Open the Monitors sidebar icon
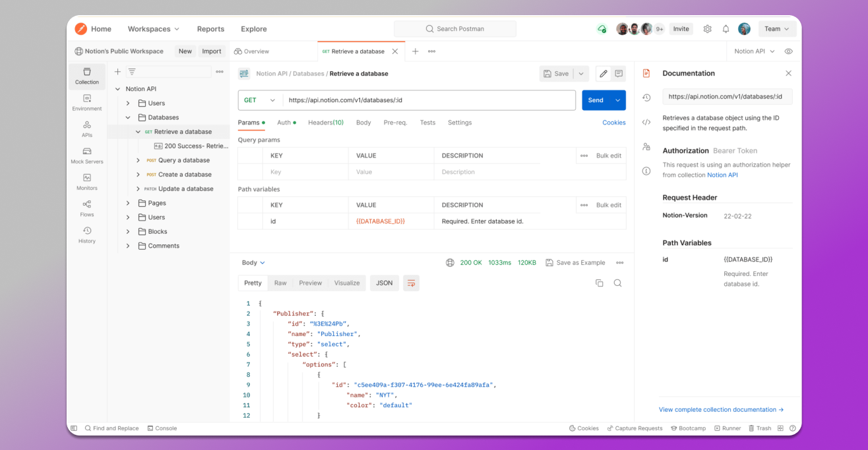 click(86, 182)
